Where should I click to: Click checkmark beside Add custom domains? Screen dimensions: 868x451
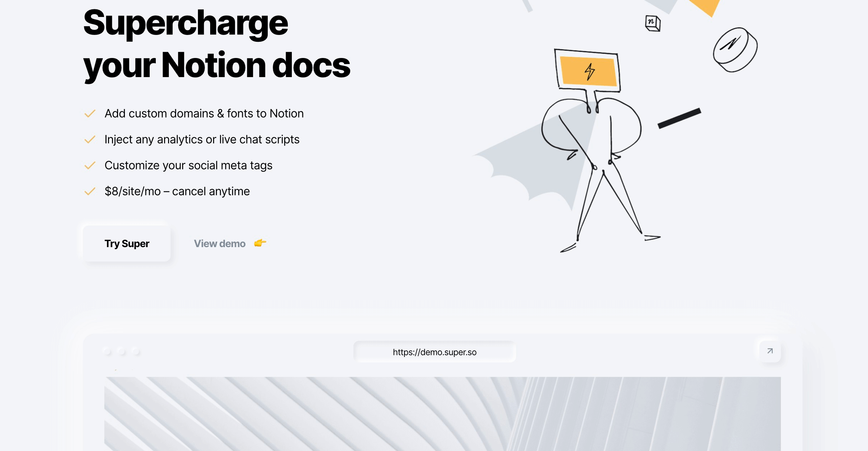[x=90, y=114]
